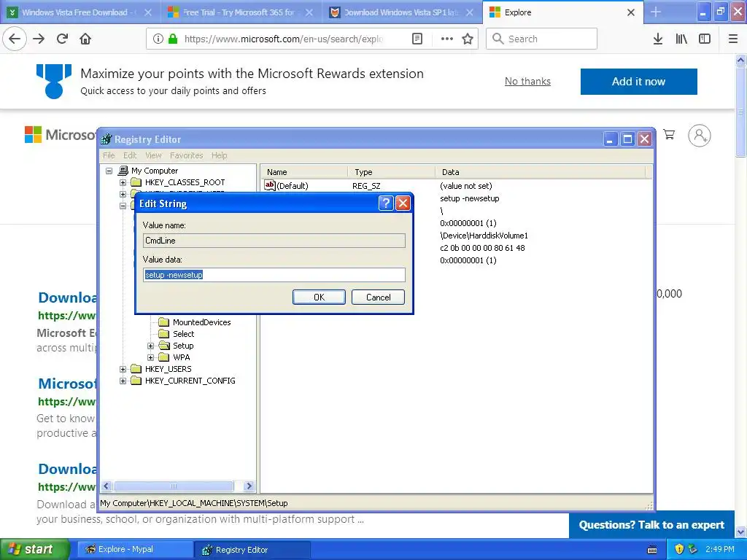Expand the HKEY_USERS node
The width and height of the screenshot is (747, 560).
pos(123,369)
